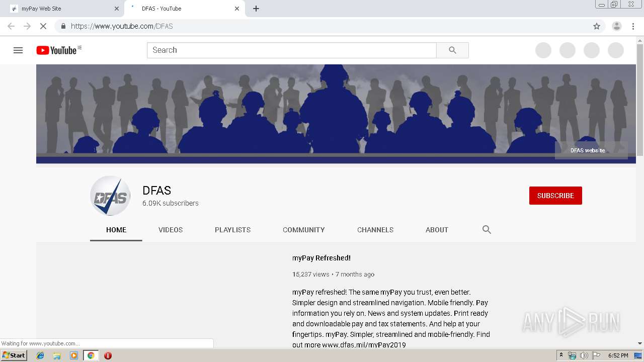The height and width of the screenshot is (362, 644).
Task: Close the DFAS - YouTube tab
Action: (x=237, y=9)
